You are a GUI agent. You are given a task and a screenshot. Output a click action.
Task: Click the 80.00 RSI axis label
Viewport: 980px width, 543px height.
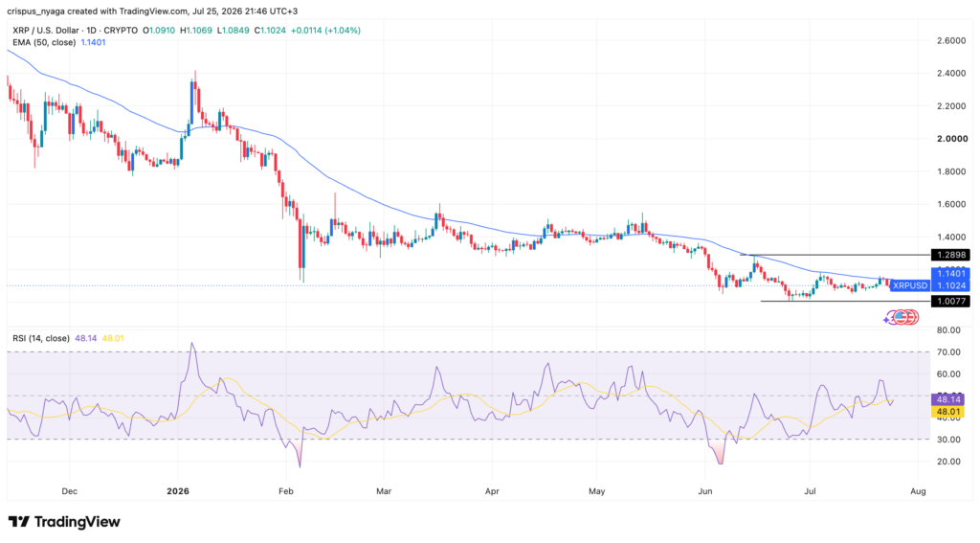948,330
